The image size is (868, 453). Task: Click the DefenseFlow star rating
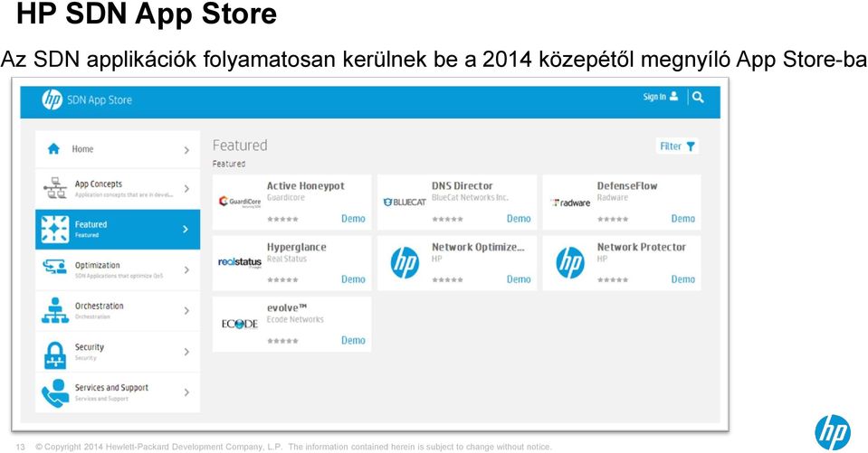coord(613,219)
